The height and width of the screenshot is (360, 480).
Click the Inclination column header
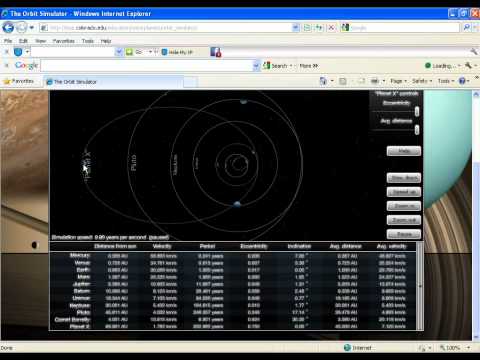pos(299,246)
